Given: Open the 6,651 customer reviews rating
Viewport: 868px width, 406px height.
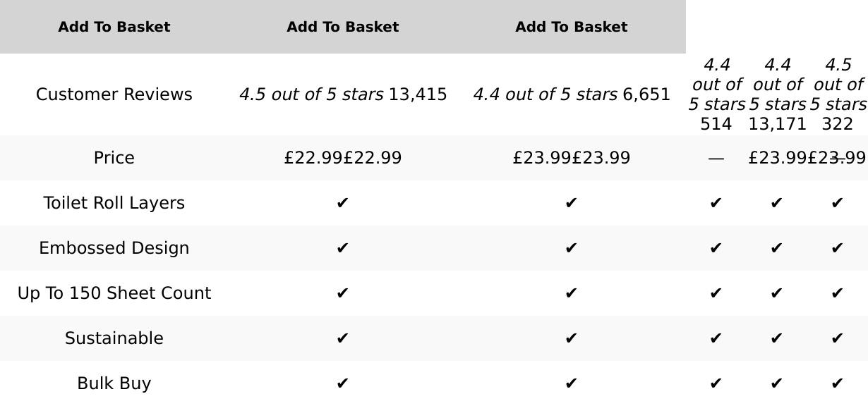Looking at the screenshot, I should click(571, 94).
